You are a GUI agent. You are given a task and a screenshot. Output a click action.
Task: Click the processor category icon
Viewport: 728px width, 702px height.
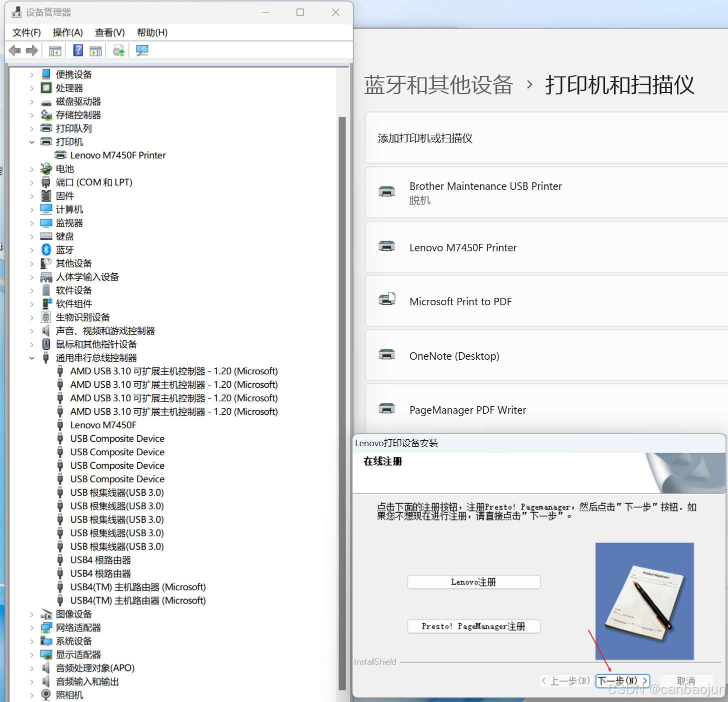pyautogui.click(x=46, y=88)
